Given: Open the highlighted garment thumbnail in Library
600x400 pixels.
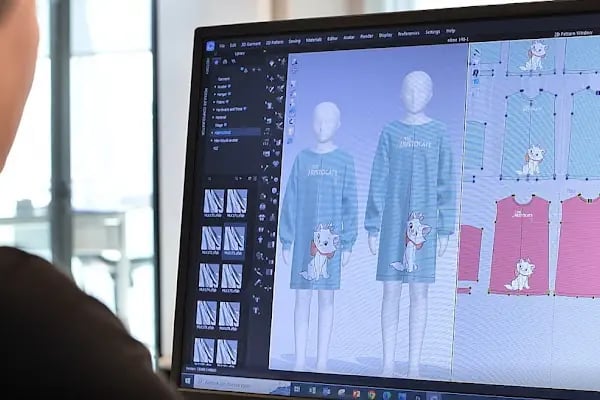Looking at the screenshot, I should point(234,240).
